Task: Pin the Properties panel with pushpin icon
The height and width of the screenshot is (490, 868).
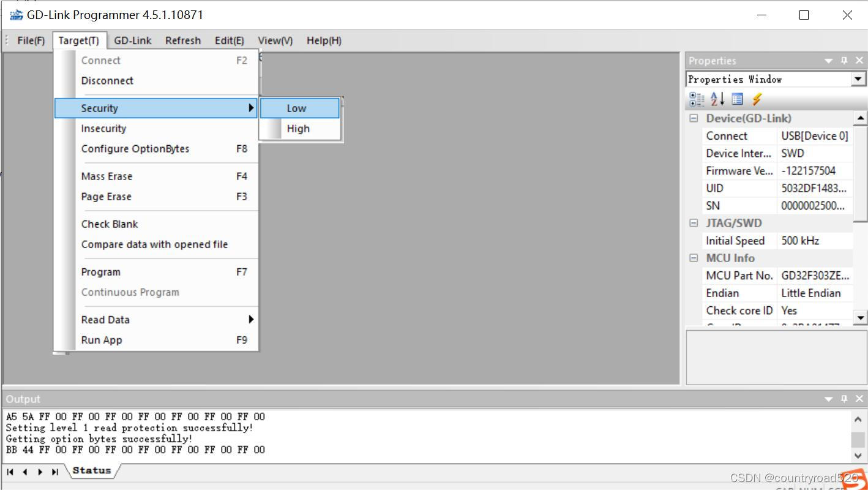Action: pyautogui.click(x=844, y=60)
